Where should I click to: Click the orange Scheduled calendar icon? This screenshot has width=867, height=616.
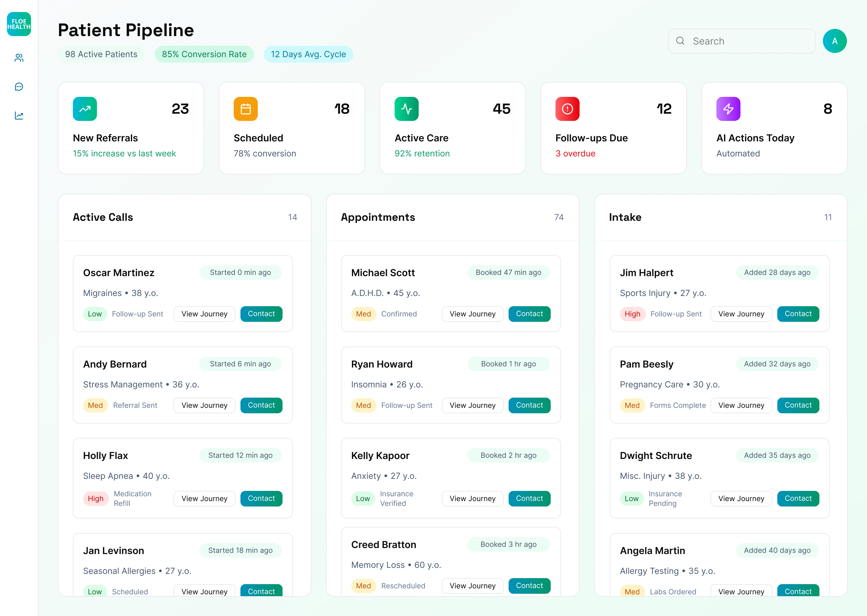[245, 109]
